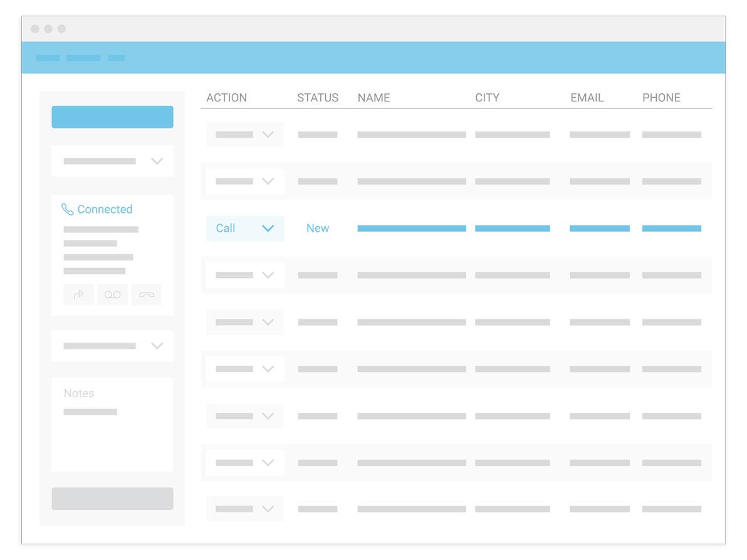Open the action dropdown in last table row
This screenshot has width=747, height=560.
pos(245,509)
